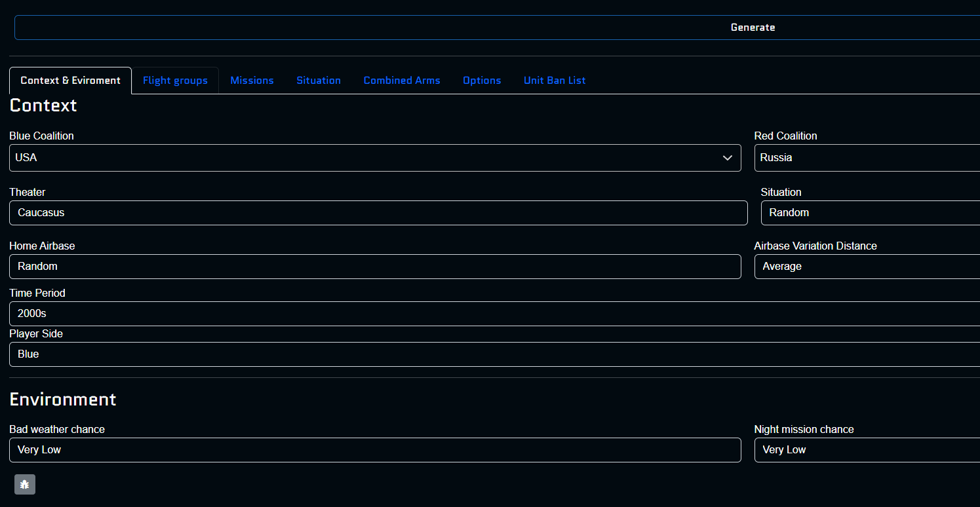Click the Home Airbase label

(42, 246)
